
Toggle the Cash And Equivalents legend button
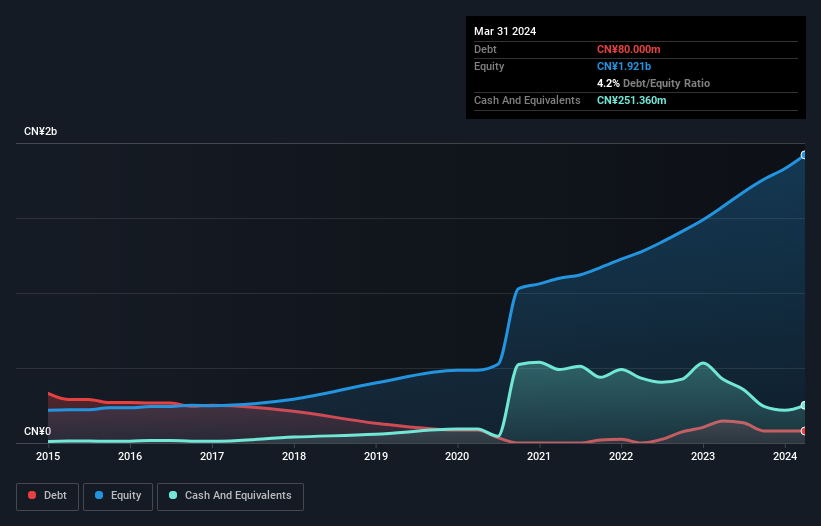pyautogui.click(x=230, y=496)
